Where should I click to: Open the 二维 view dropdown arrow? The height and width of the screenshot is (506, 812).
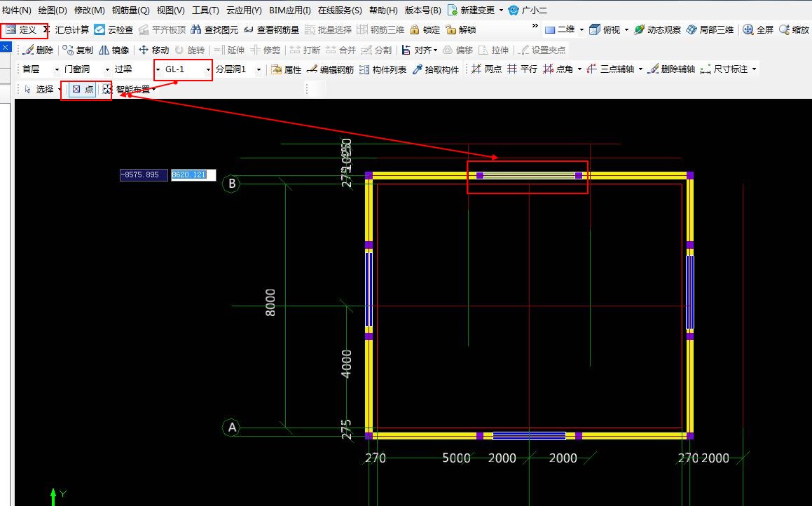click(582, 30)
